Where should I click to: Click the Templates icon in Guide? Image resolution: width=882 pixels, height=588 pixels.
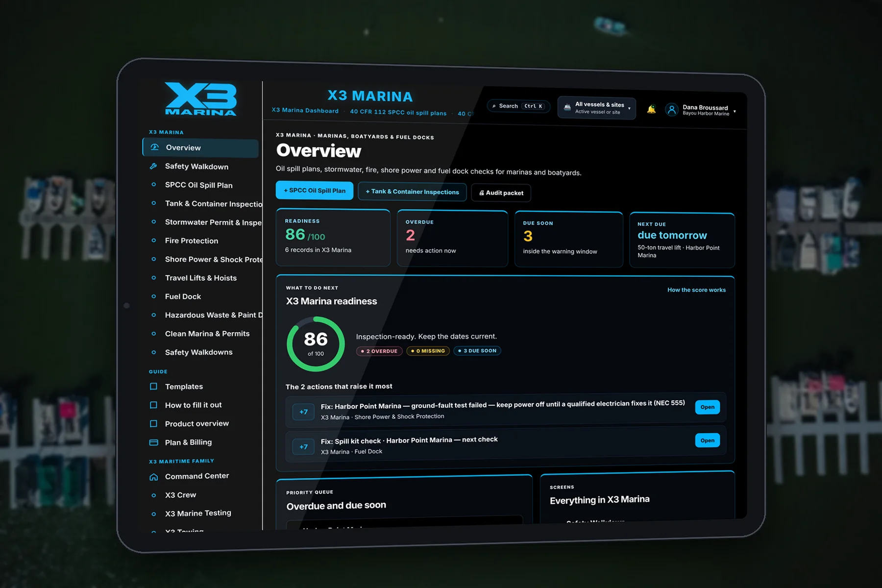[x=153, y=386]
